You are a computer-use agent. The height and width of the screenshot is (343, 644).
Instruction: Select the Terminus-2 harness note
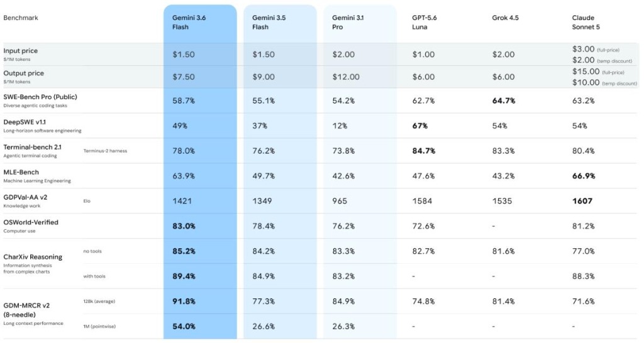(105, 151)
